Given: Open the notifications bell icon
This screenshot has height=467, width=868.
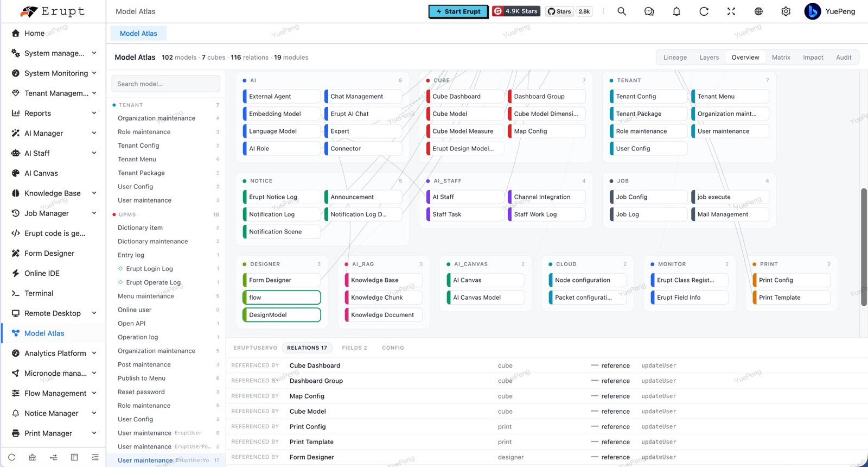Looking at the screenshot, I should coord(676,11).
